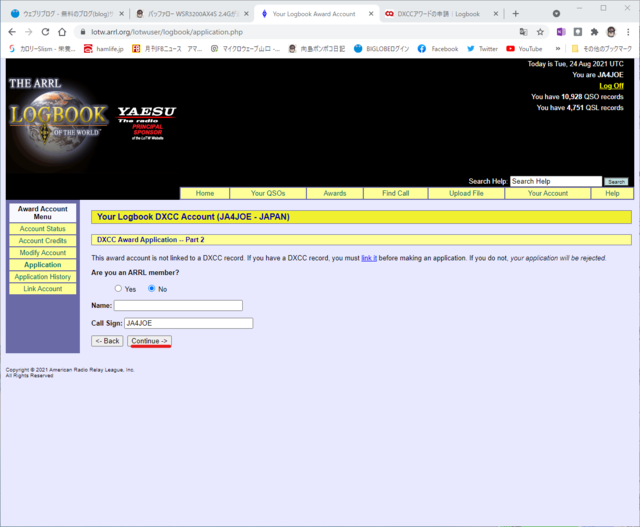Select No for ARRL member
Screen dimensions: 640x527
coord(151,289)
